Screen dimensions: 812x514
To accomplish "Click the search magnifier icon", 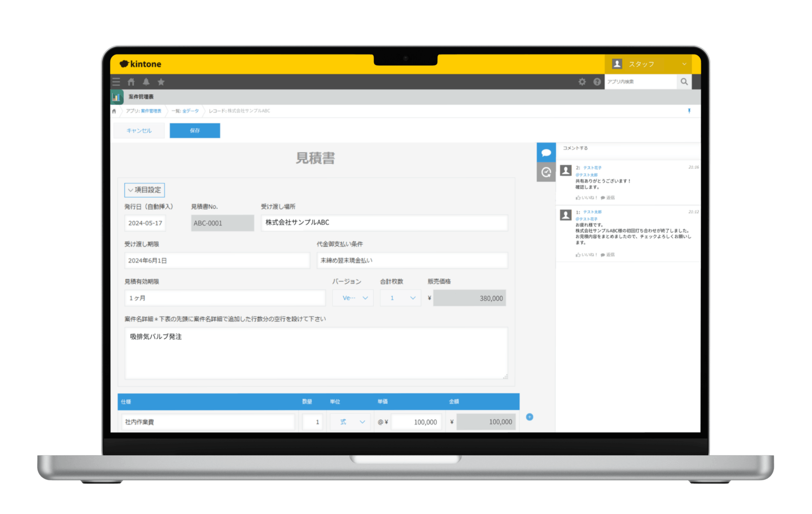I will (684, 82).
